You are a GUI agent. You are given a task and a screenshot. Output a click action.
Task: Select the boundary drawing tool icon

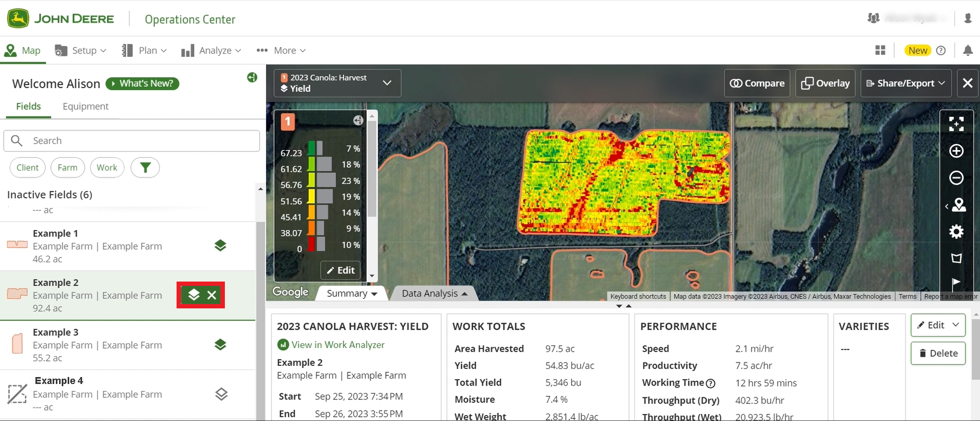pos(956,258)
